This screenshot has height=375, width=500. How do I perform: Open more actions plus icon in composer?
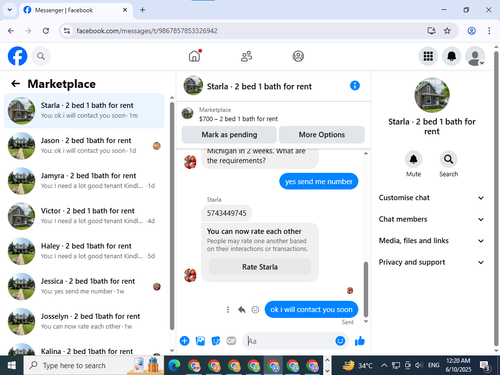(184, 341)
